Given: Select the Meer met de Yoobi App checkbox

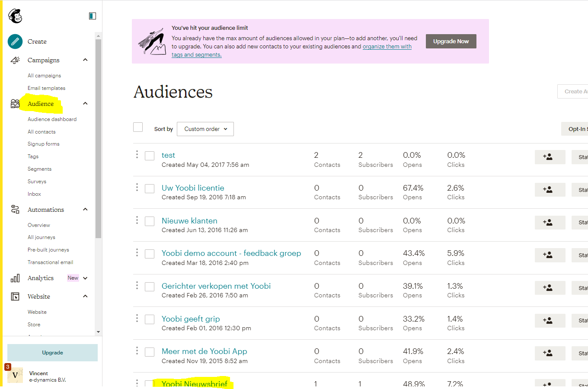Looking at the screenshot, I should pos(150,352).
